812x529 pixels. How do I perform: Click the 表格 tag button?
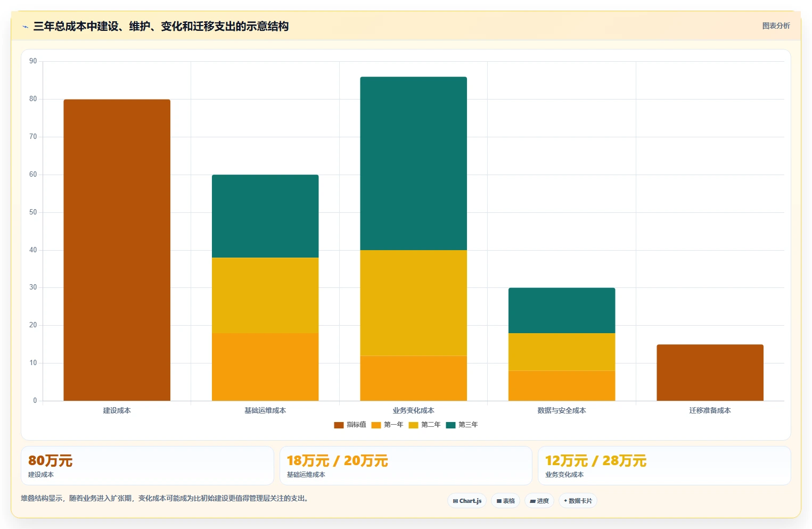[505, 501]
